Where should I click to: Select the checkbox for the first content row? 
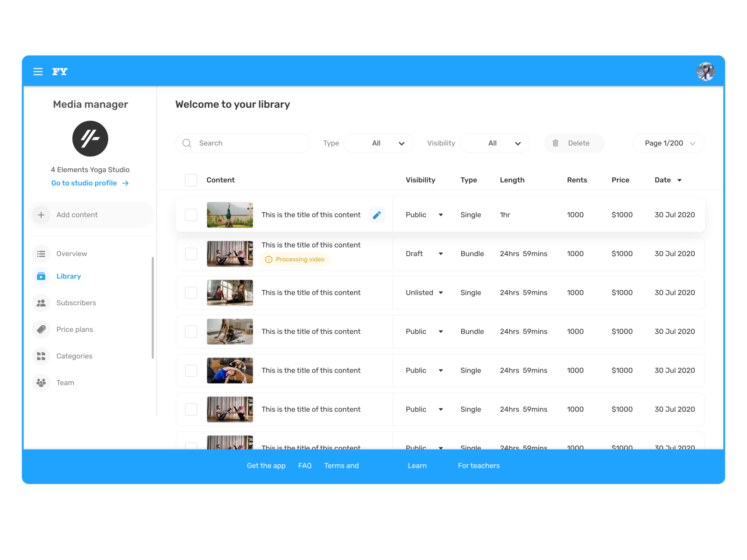pyautogui.click(x=191, y=215)
